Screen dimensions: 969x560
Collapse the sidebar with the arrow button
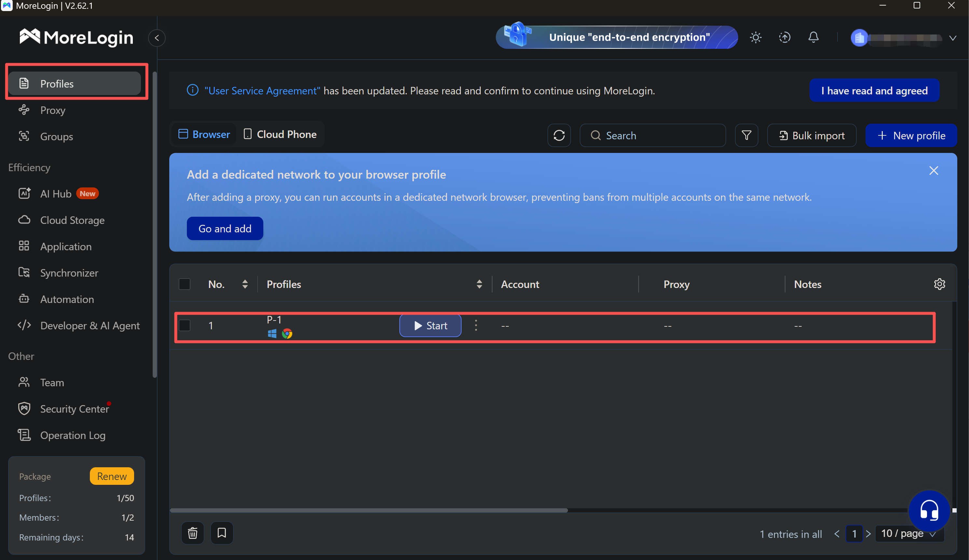[x=157, y=38]
